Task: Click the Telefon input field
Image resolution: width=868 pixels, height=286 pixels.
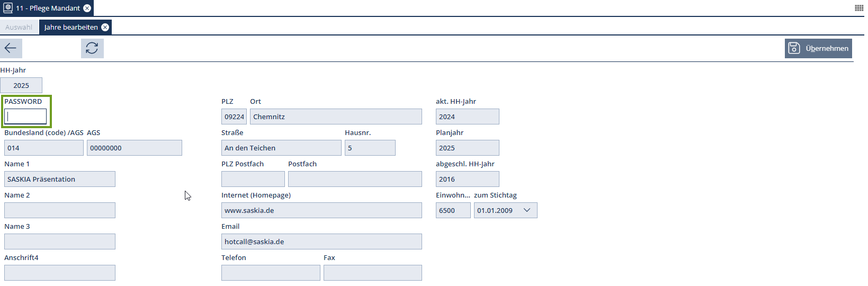Action: 271,273
